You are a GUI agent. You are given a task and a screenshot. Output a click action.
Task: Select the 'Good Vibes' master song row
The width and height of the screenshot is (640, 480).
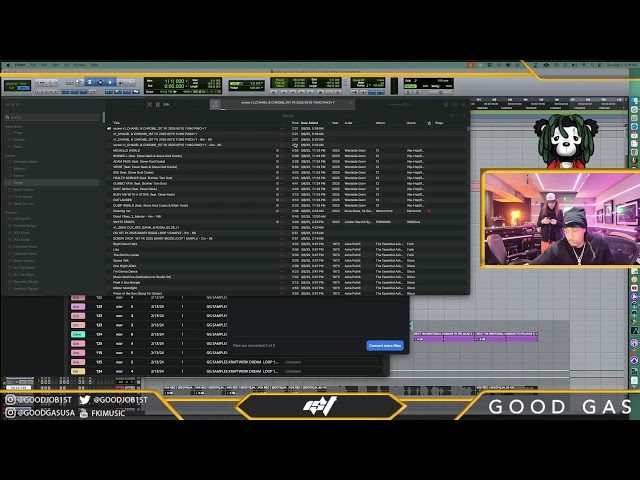286,216
